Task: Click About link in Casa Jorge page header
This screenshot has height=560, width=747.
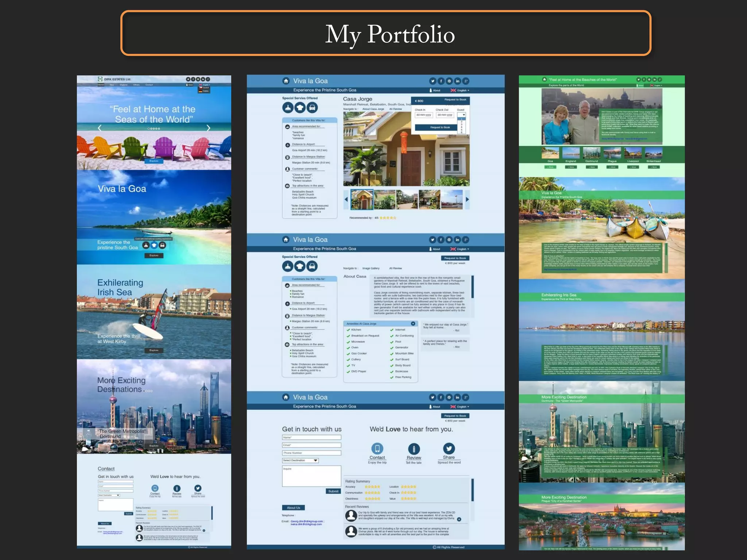Action: tap(435, 90)
